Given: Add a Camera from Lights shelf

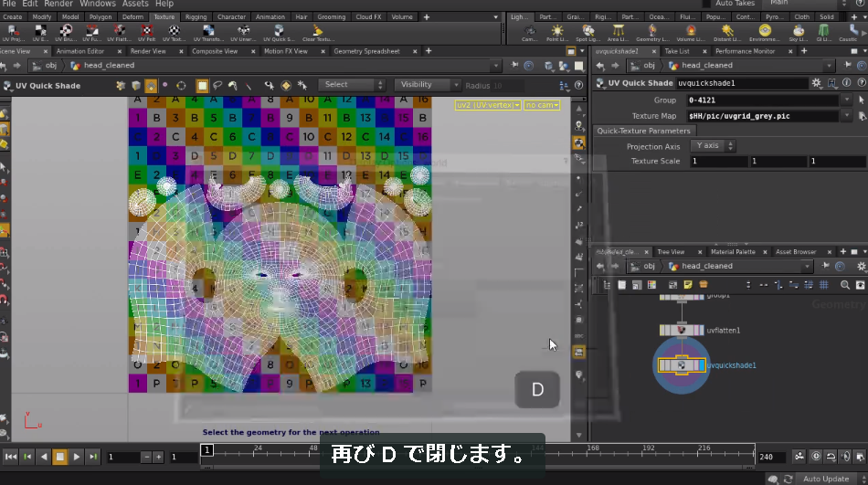Looking at the screenshot, I should [530, 33].
